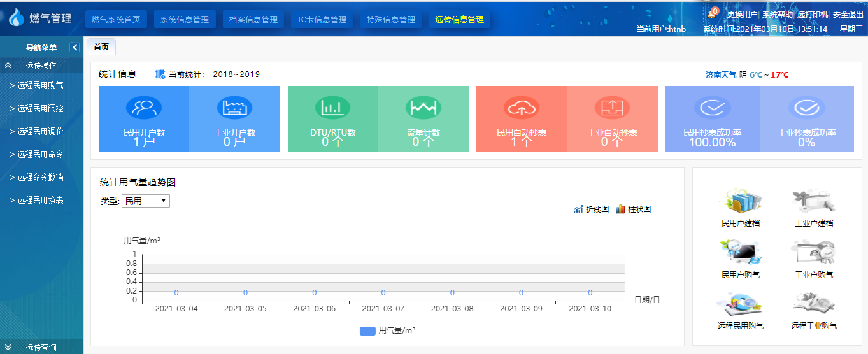Open the 民用户建档 shortcut icon
868x354 pixels.
740,202
